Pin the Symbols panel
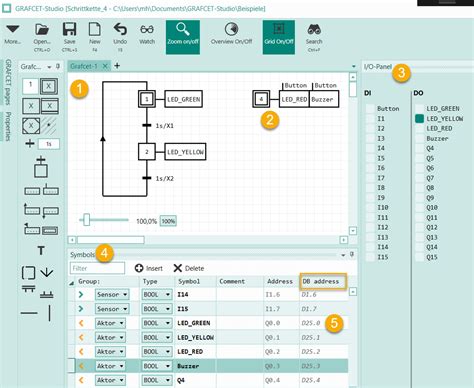The height and width of the screenshot is (388, 474). 351,255
